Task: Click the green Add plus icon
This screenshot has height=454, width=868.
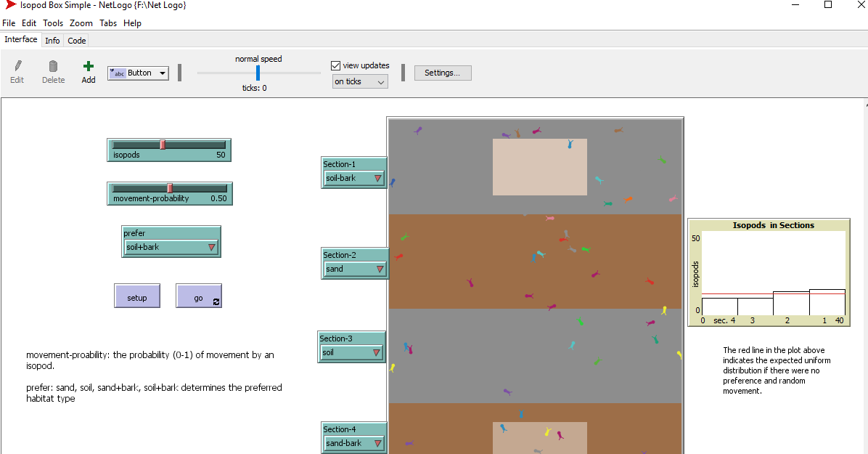Action: point(89,66)
